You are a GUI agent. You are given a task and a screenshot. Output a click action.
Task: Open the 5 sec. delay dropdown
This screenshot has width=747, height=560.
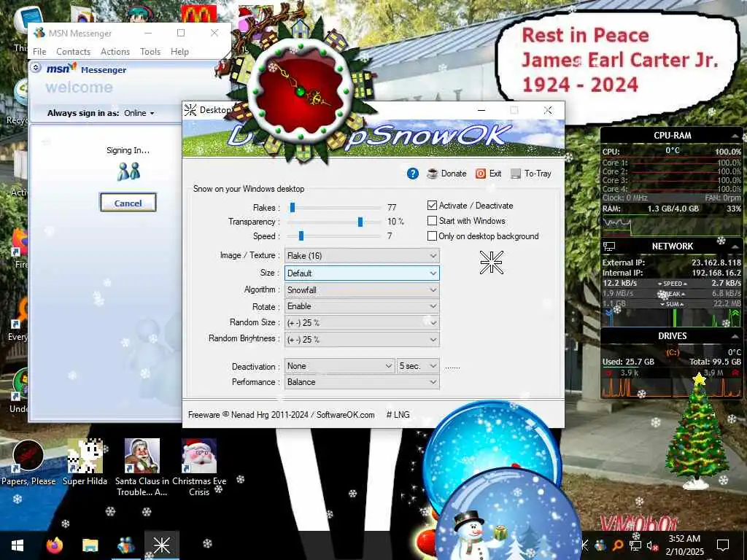(x=418, y=366)
